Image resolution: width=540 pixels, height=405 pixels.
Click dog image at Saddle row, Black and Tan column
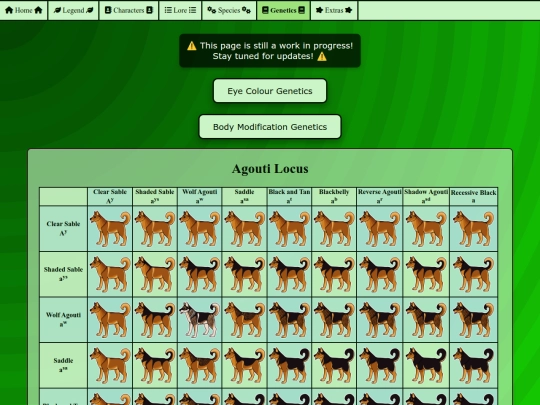[289, 365]
